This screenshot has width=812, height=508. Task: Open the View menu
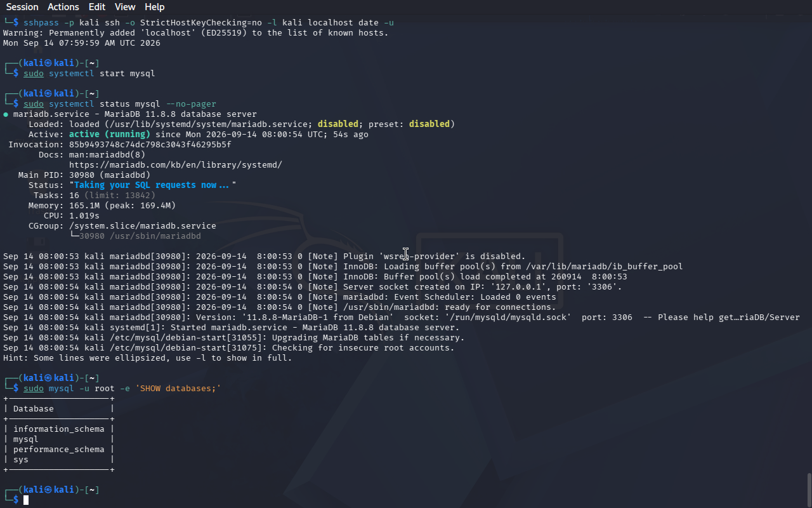click(x=125, y=7)
